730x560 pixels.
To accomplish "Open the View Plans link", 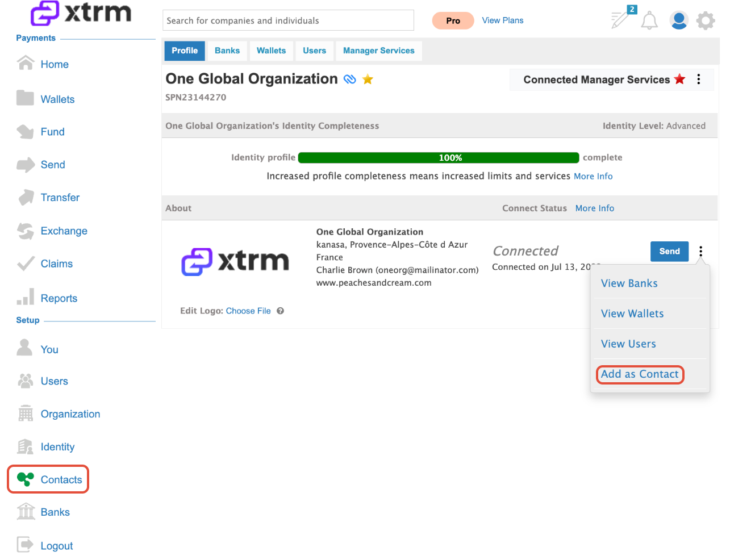I will pyautogui.click(x=503, y=20).
